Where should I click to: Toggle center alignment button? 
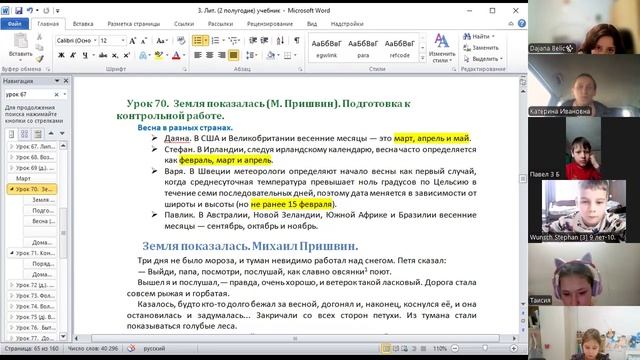click(x=209, y=55)
